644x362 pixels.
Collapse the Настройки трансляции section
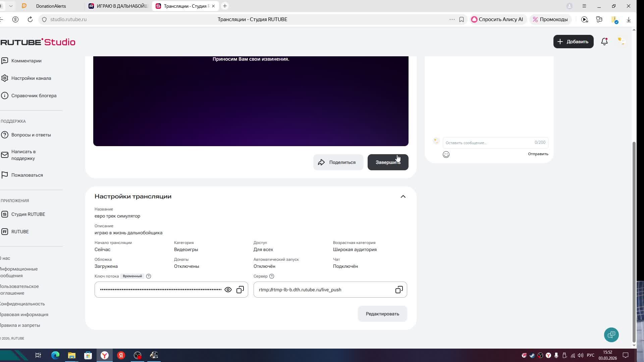tap(403, 196)
